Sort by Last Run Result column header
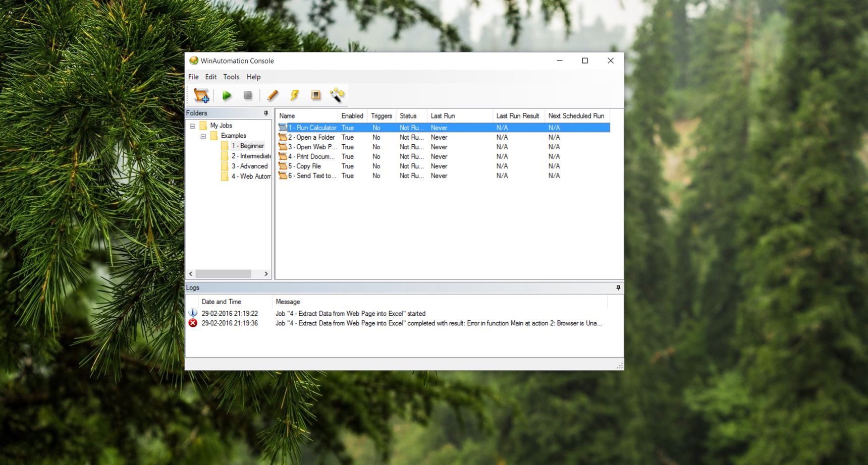868x465 pixels. 518,115
